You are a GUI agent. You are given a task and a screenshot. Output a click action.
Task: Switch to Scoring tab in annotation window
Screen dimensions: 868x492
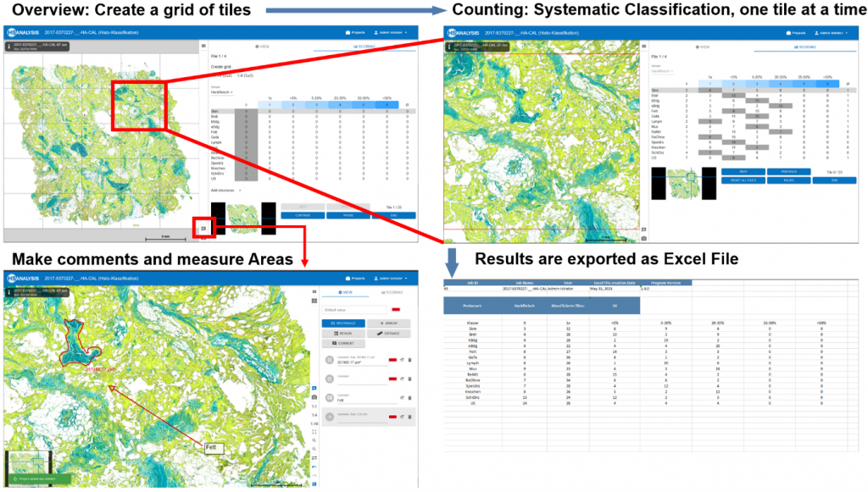coord(392,293)
